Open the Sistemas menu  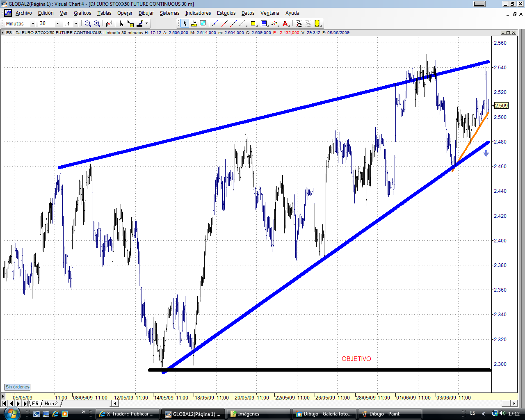(x=169, y=13)
